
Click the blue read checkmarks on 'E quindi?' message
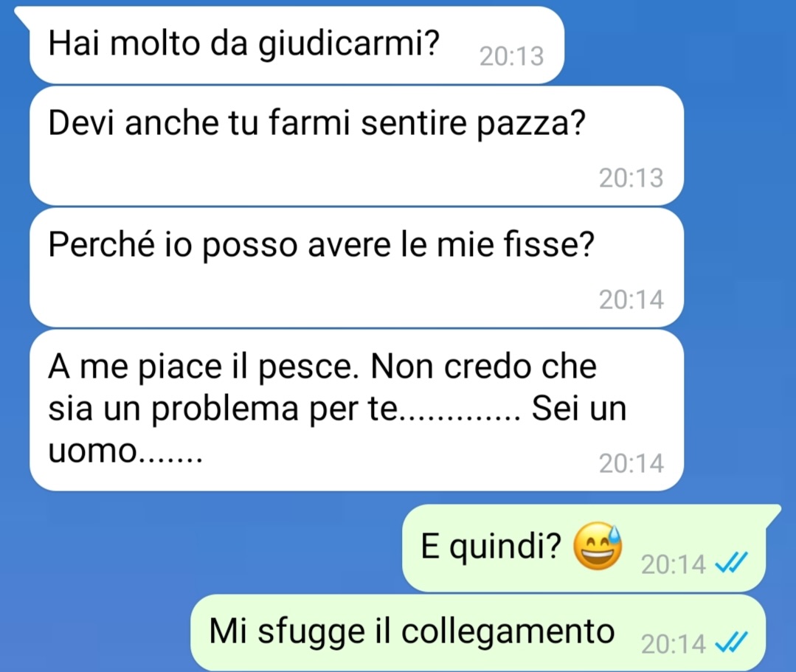731,562
